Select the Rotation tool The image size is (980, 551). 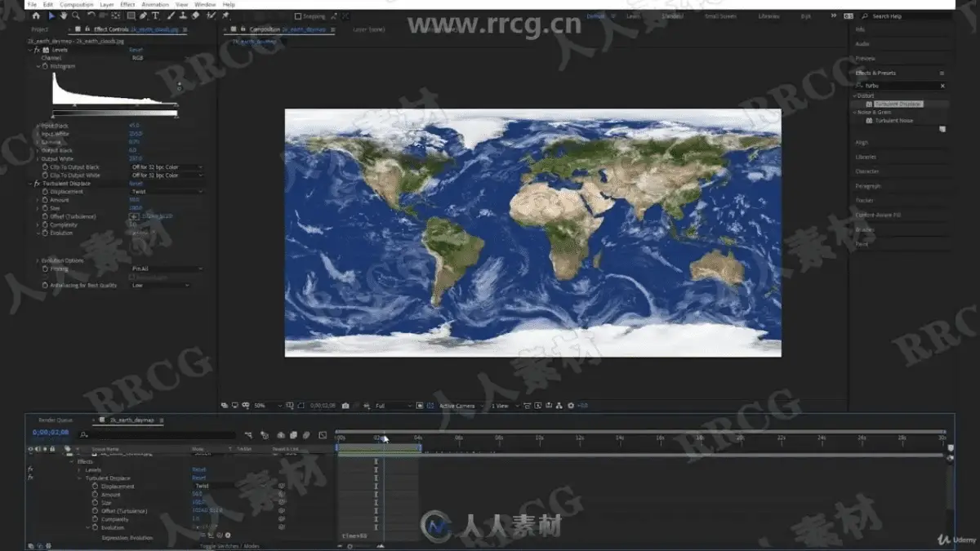tap(91, 16)
